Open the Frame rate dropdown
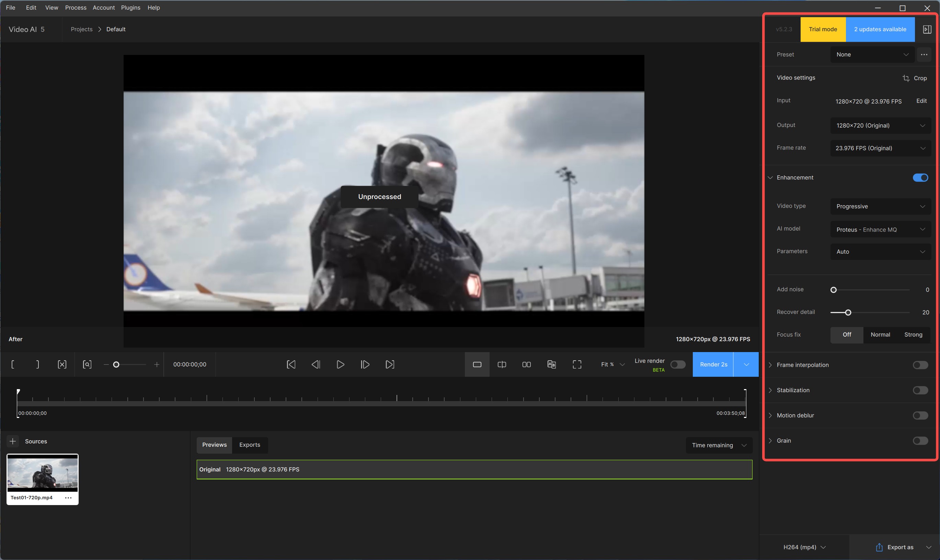940x560 pixels. click(x=880, y=148)
